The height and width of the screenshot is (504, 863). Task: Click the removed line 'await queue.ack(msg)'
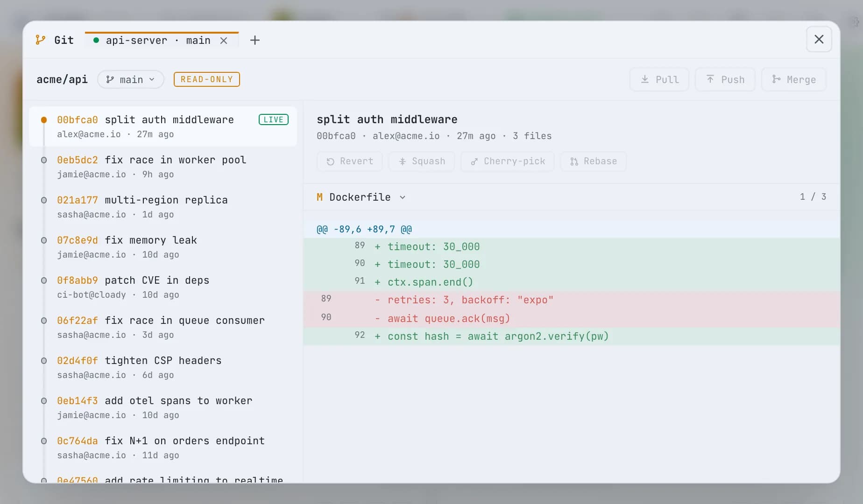(x=571, y=318)
